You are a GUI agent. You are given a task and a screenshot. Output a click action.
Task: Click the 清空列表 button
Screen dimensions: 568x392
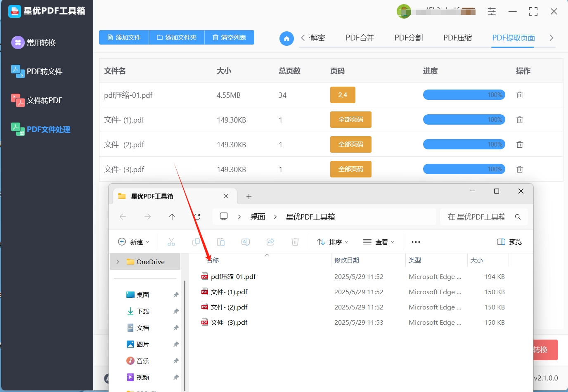click(x=230, y=37)
